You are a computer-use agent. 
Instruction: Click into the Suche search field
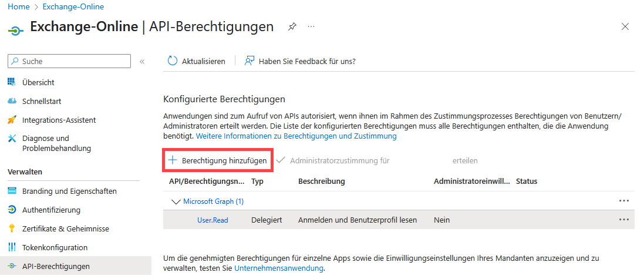point(73,62)
